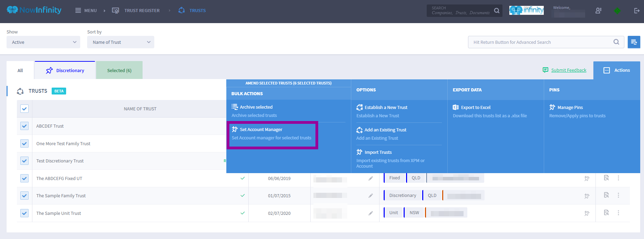Image resolution: width=644 pixels, height=239 pixels.
Task: Click the global search magnifier icon
Action: 497,11
